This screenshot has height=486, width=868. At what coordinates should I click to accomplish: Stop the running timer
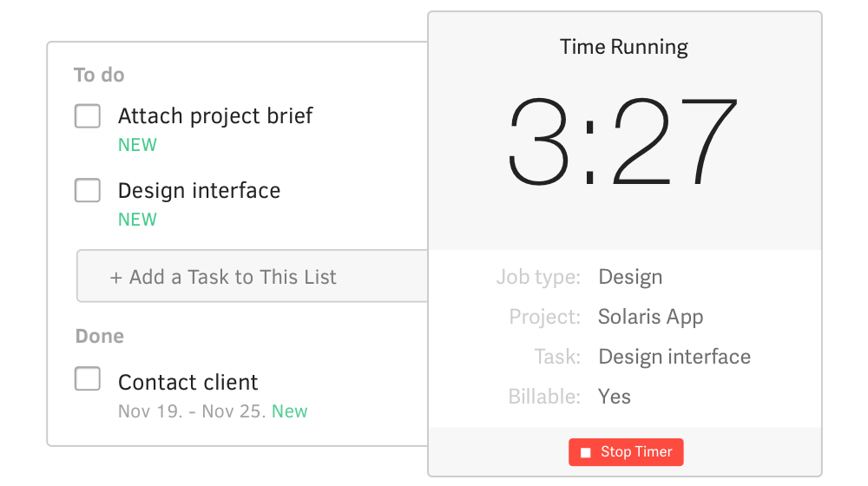(626, 452)
